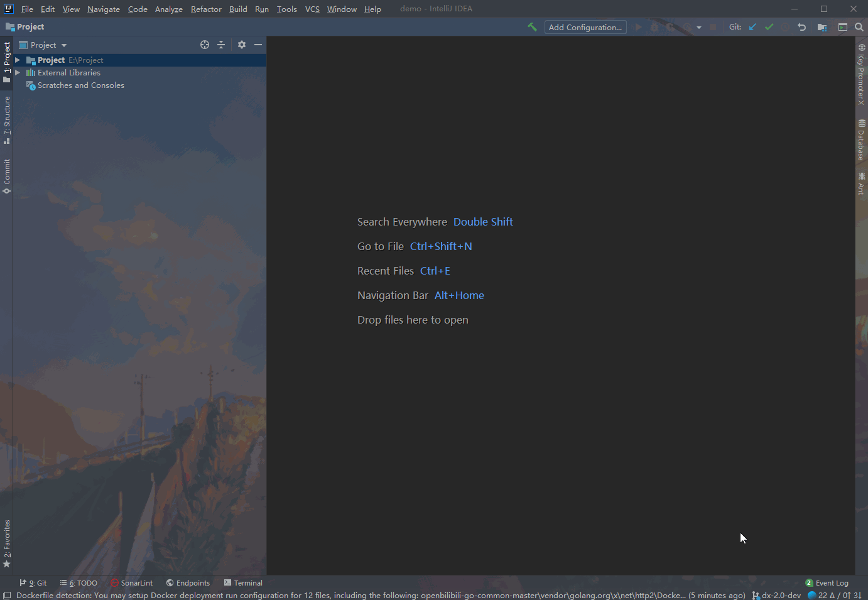Click the dx-2.0-dev Git branch widget
This screenshot has width=868, height=600.
[776, 595]
